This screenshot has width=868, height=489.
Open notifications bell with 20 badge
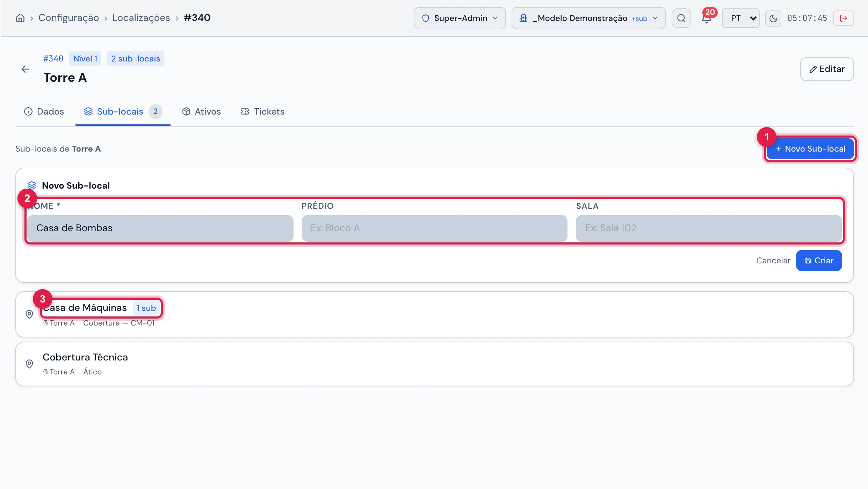(x=707, y=18)
